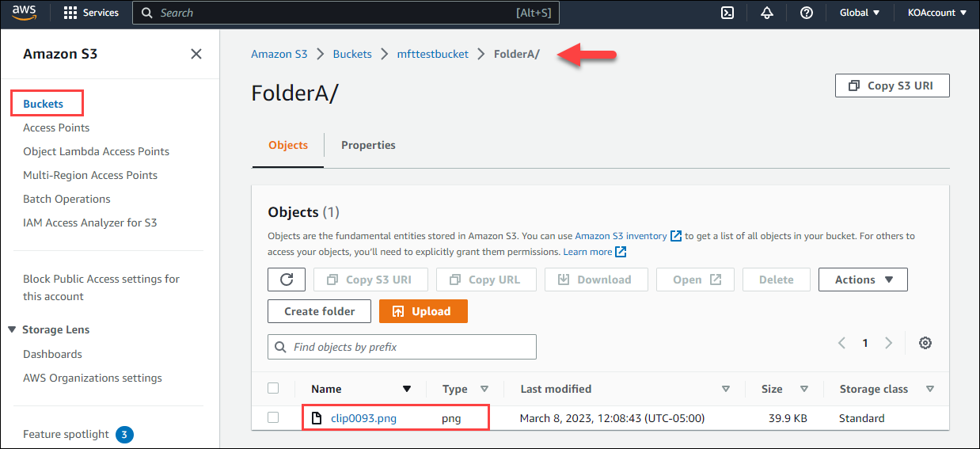
Task: Open the Actions dropdown button
Action: click(863, 280)
